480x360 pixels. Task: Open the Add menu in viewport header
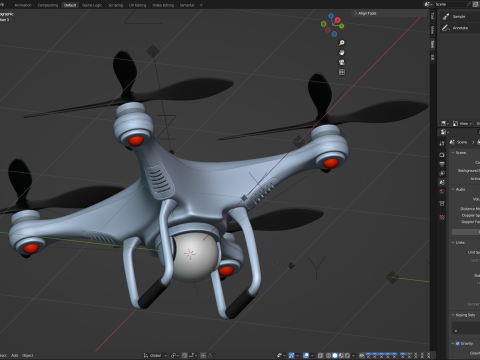click(x=14, y=355)
